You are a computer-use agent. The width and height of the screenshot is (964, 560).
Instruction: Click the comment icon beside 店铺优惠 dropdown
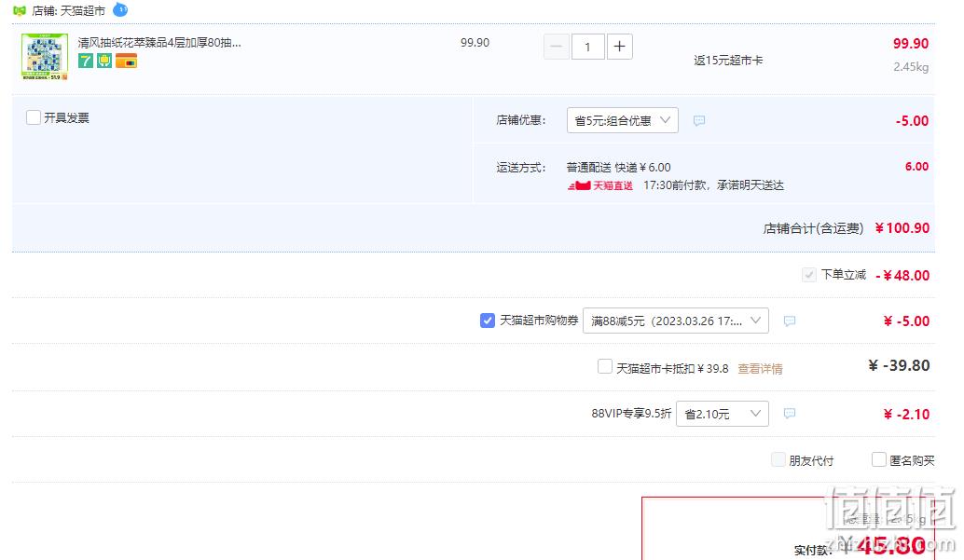coord(699,120)
